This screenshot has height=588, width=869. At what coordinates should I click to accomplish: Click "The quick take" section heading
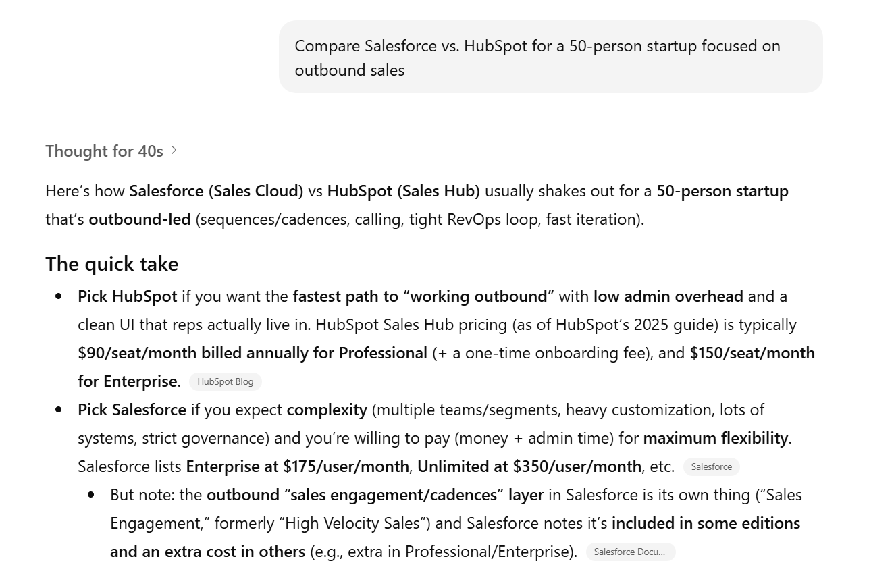pos(111,264)
